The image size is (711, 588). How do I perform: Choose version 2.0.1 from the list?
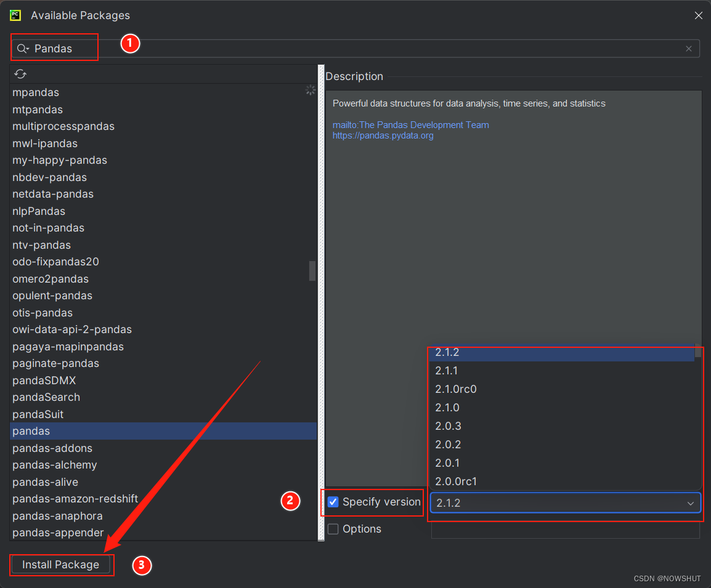(561, 463)
